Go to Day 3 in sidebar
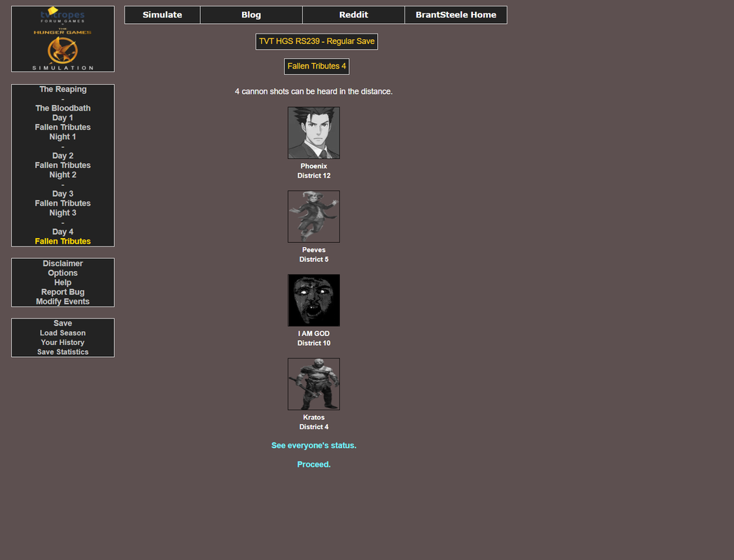The image size is (734, 560). [63, 193]
